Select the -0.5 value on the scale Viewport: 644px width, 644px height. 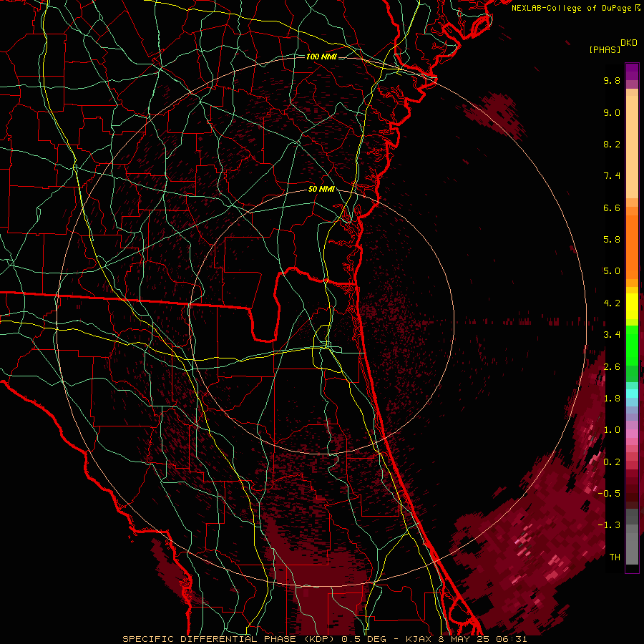(x=609, y=494)
